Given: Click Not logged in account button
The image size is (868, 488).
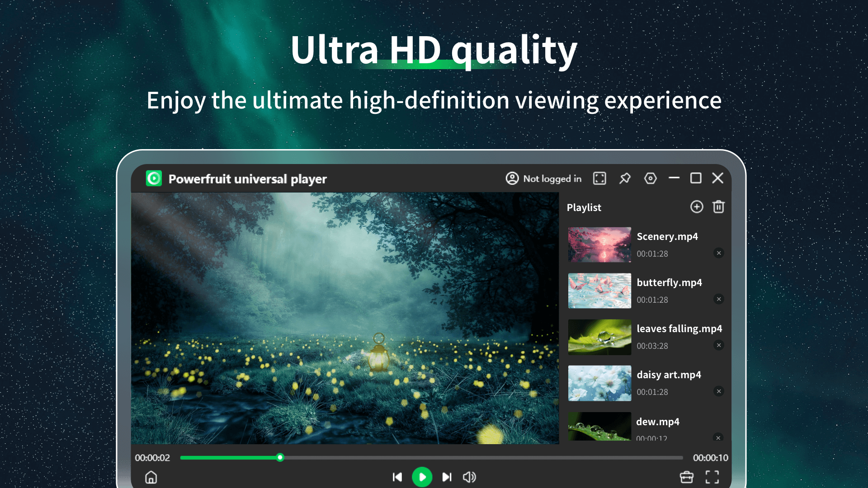Looking at the screenshot, I should 544,178.
